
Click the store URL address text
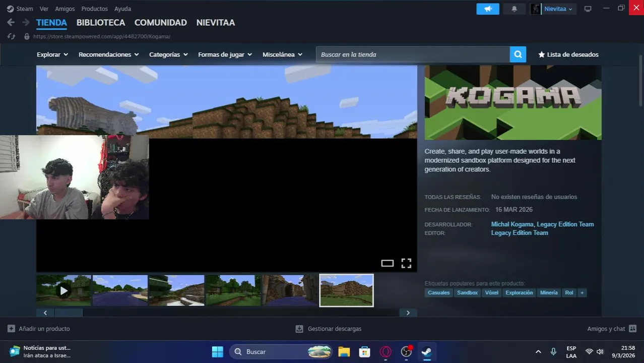[102, 36]
